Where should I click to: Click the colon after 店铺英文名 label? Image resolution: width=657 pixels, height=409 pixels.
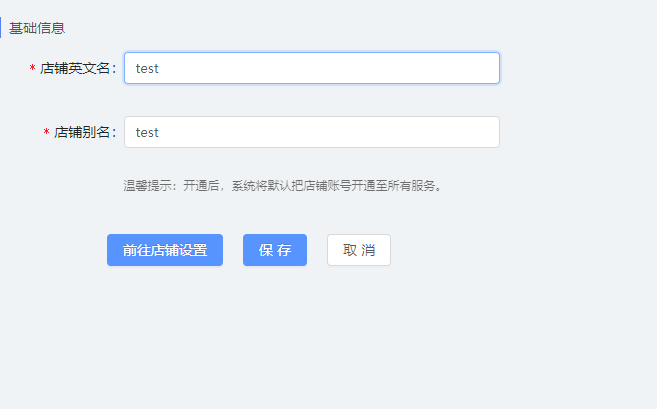point(114,69)
